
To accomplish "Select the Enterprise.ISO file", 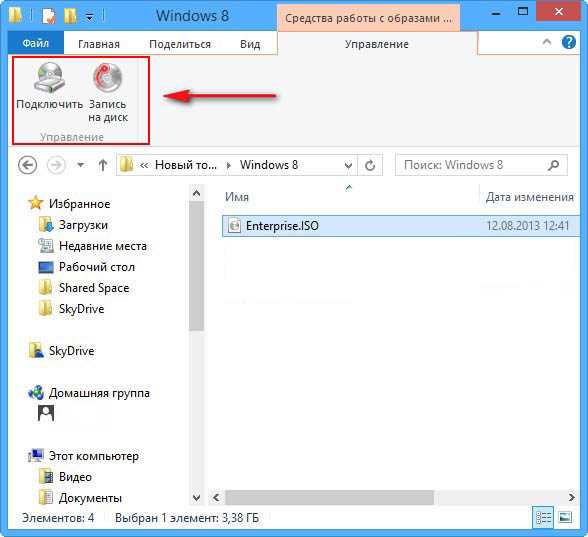I will click(x=400, y=226).
